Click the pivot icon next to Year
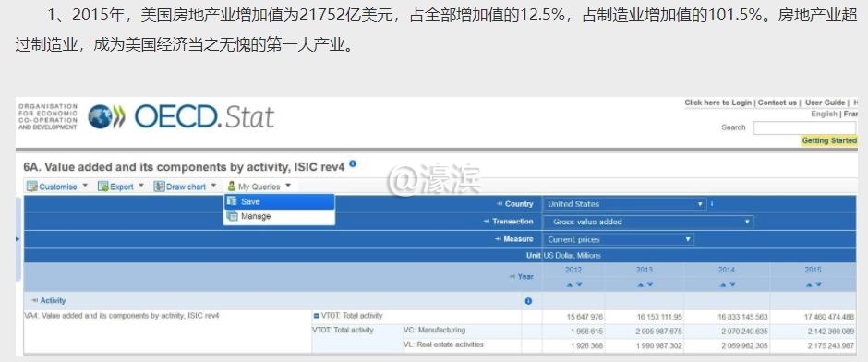Viewport: 868px width, 362px height. click(x=512, y=276)
